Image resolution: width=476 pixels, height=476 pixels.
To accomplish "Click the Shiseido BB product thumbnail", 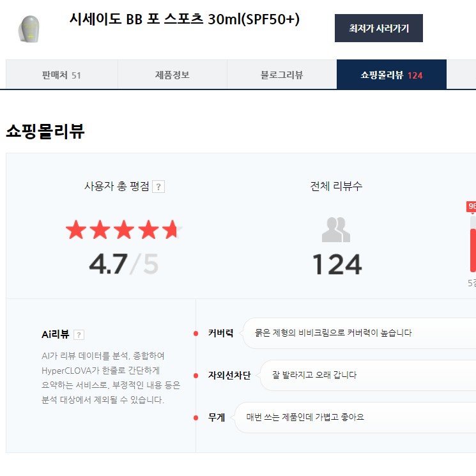I will [x=29, y=29].
